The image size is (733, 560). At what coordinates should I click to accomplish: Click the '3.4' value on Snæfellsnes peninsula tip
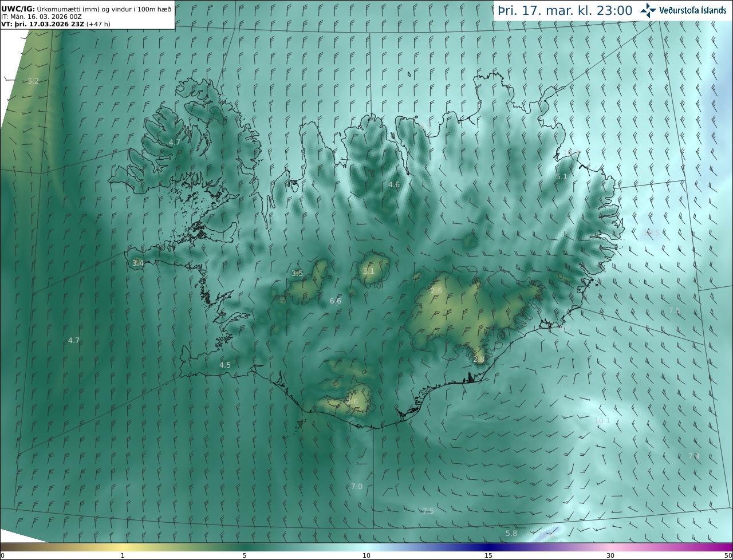pos(138,263)
